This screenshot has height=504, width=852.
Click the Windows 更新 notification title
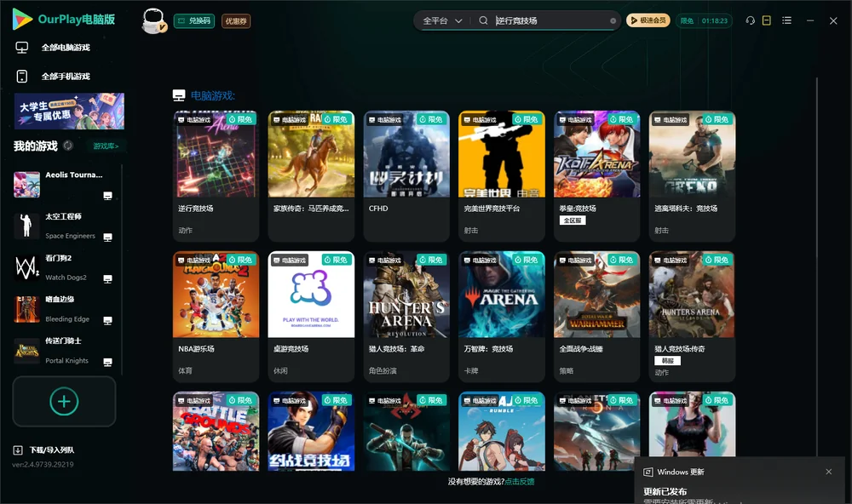[x=680, y=472]
